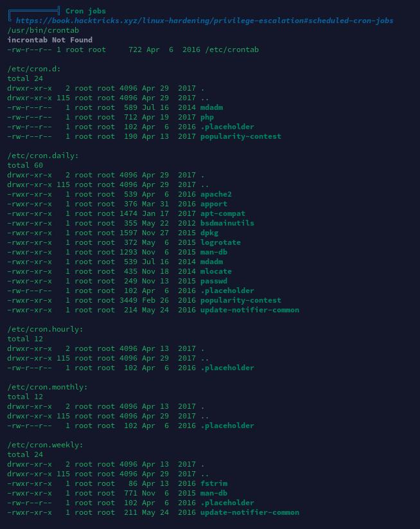Click the /etc/cron.daily: directory header

tap(43, 156)
